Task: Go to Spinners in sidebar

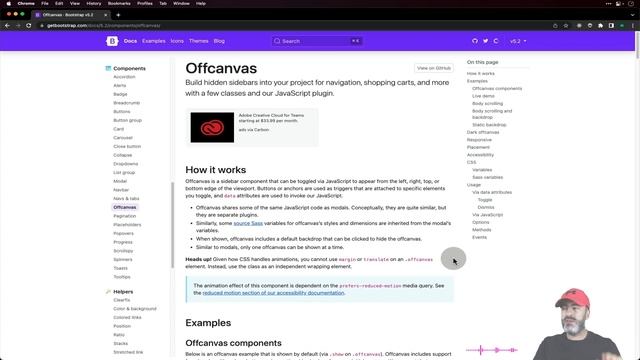Action: tap(123, 260)
